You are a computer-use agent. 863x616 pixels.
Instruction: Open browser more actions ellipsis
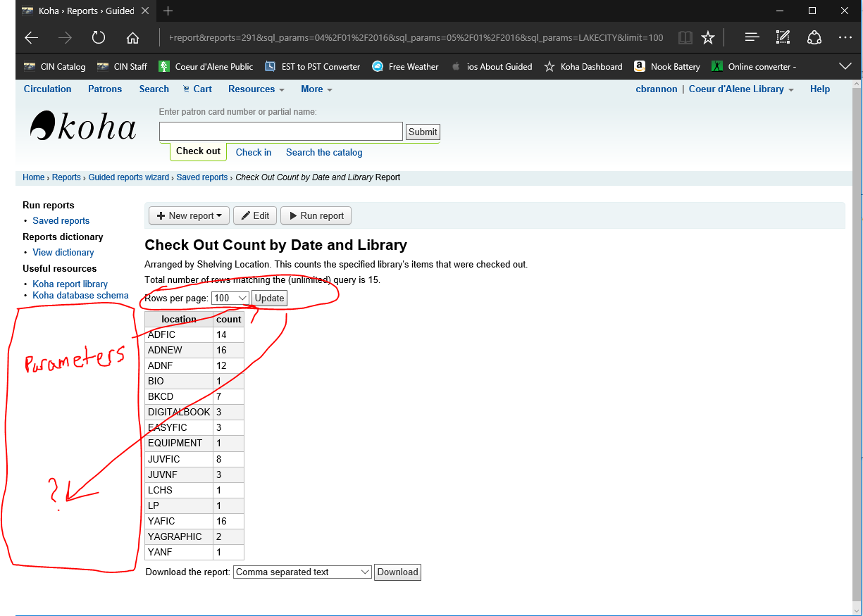[x=845, y=38]
